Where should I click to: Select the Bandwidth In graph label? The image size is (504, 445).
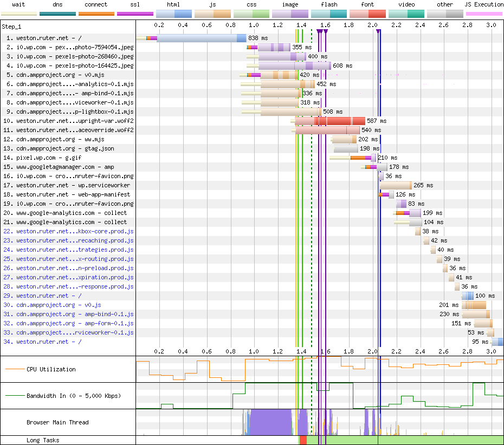pos(73,396)
